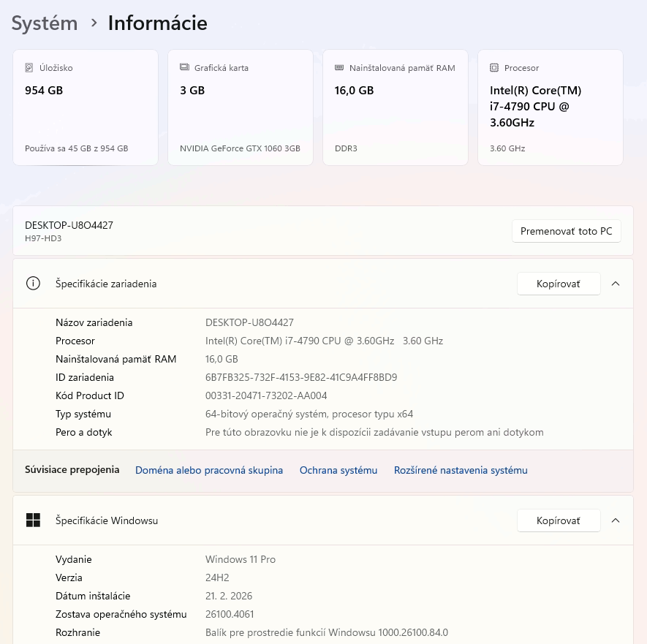Click the Úložisko storage drive icon
Viewport: 647px width, 644px height.
30,68
